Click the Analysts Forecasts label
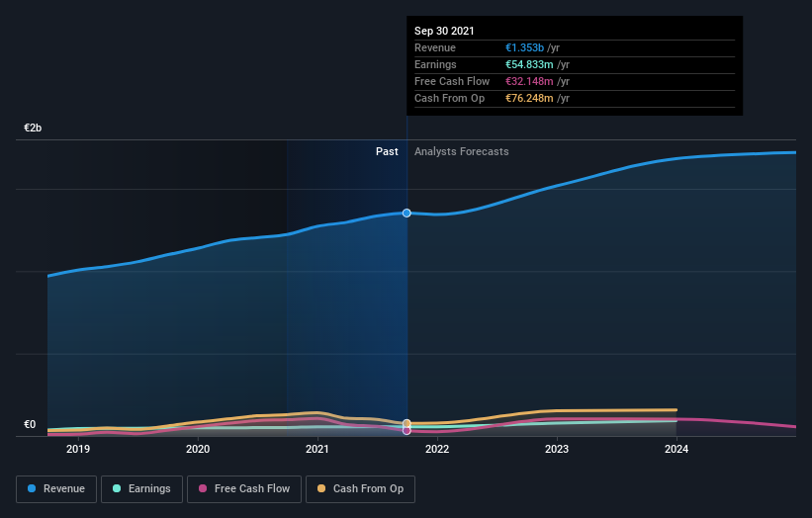This screenshot has height=518, width=812. tap(462, 151)
